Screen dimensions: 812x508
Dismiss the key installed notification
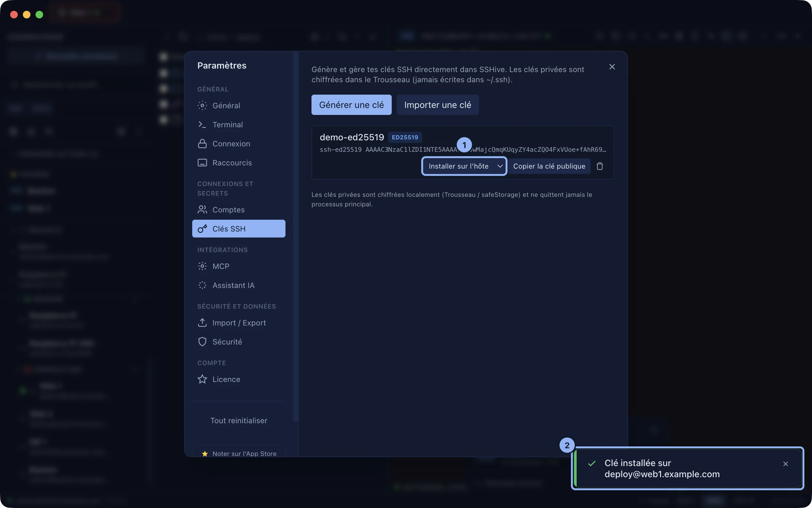(x=785, y=464)
